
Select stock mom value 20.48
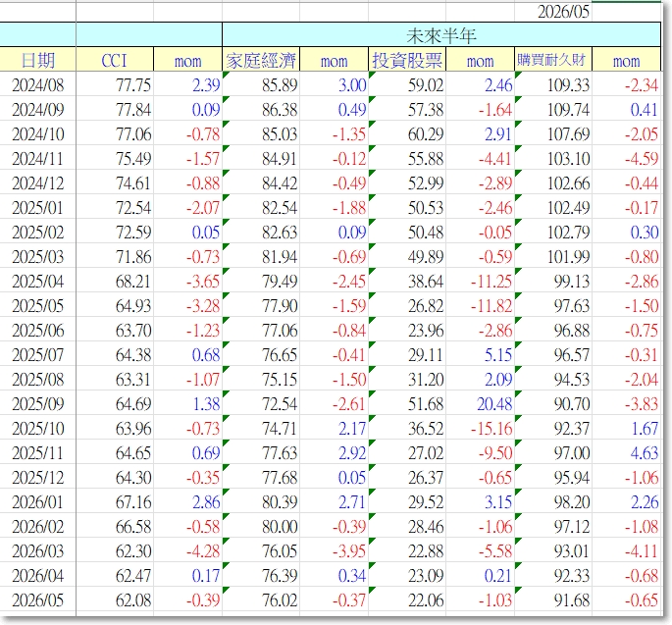point(480,403)
